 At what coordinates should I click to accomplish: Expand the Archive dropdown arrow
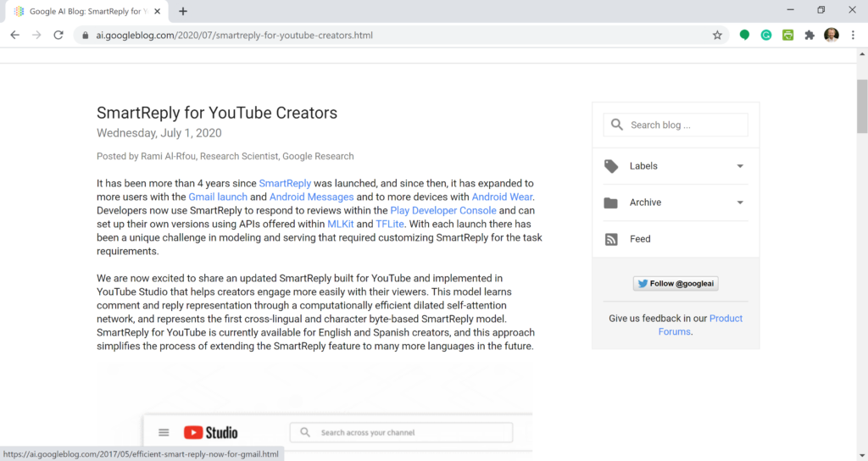(740, 203)
